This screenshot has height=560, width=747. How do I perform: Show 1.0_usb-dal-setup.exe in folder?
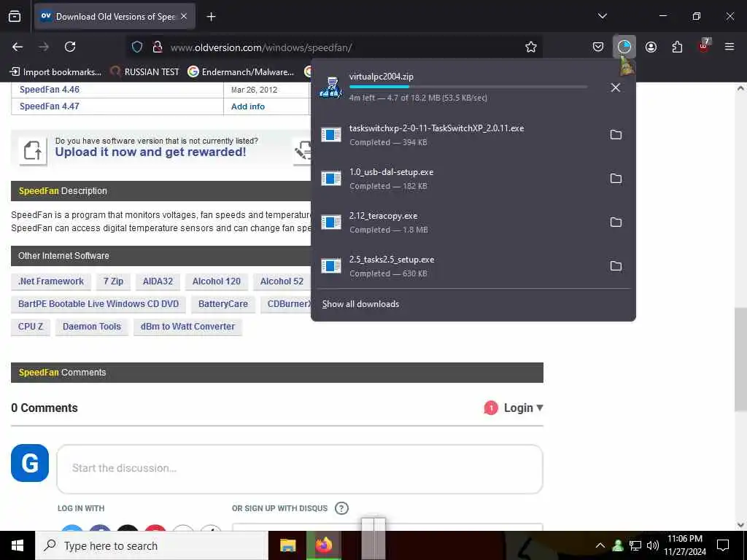(x=616, y=179)
